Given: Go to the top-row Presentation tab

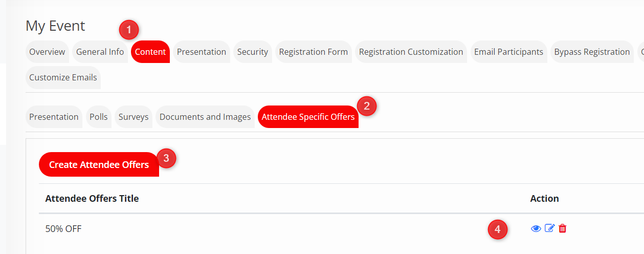Looking at the screenshot, I should point(202,52).
